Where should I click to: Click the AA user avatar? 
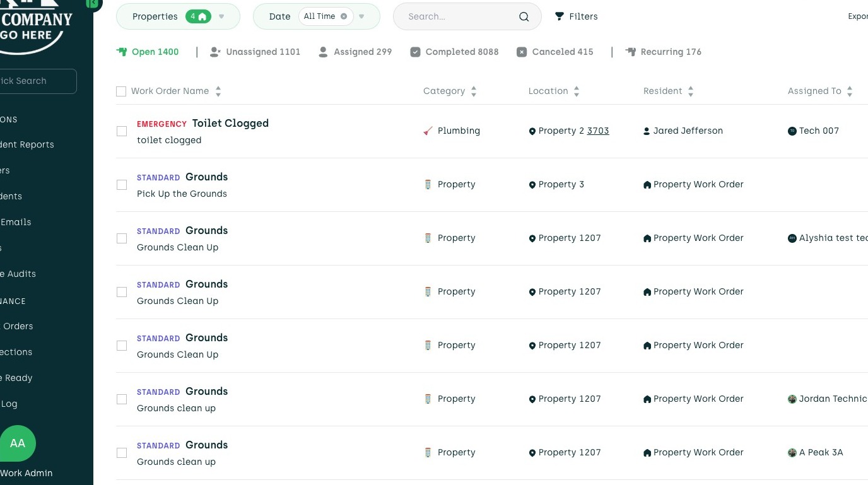18,443
